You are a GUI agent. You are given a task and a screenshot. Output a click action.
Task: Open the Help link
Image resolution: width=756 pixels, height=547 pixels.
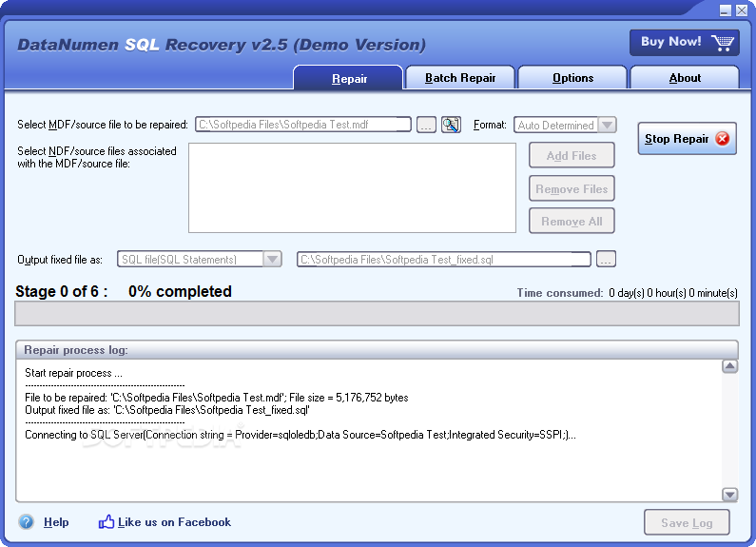[x=56, y=522]
